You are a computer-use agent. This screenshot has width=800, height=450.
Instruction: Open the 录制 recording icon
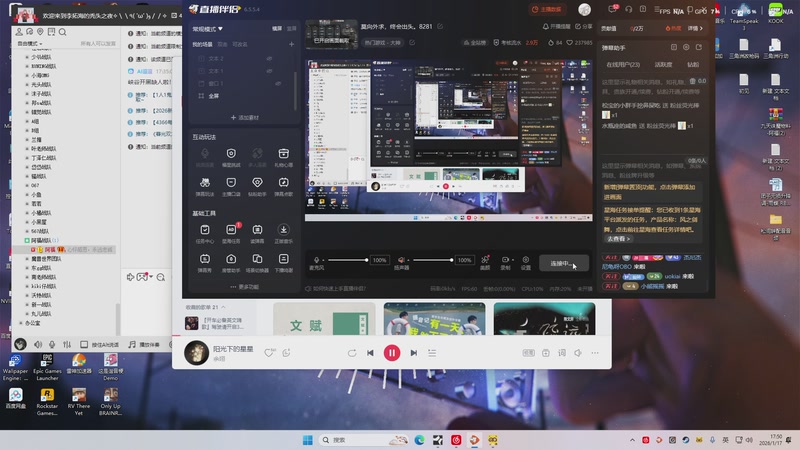click(505, 260)
